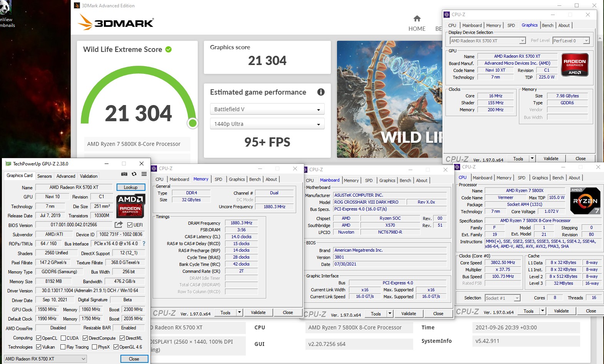Open GPU-Z card selector dropdown at bottom

tap(45, 359)
